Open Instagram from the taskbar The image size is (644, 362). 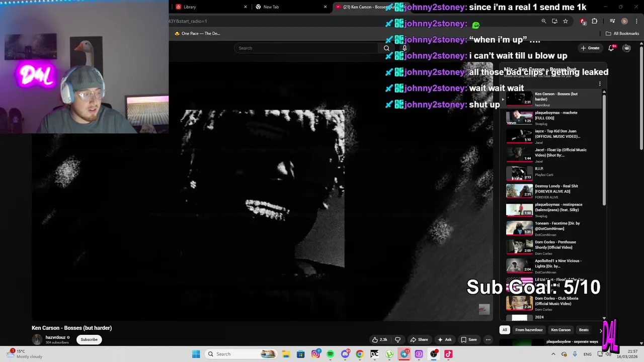(315, 354)
